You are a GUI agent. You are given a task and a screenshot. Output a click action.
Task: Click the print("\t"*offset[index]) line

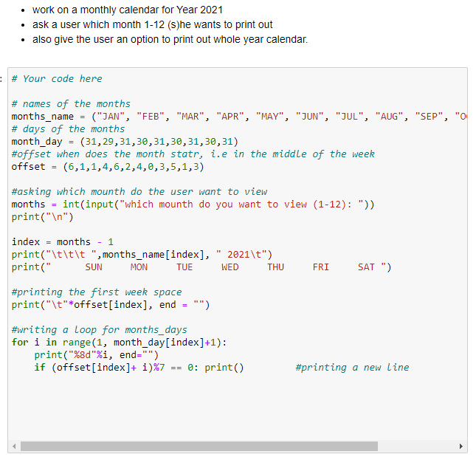tap(111, 305)
